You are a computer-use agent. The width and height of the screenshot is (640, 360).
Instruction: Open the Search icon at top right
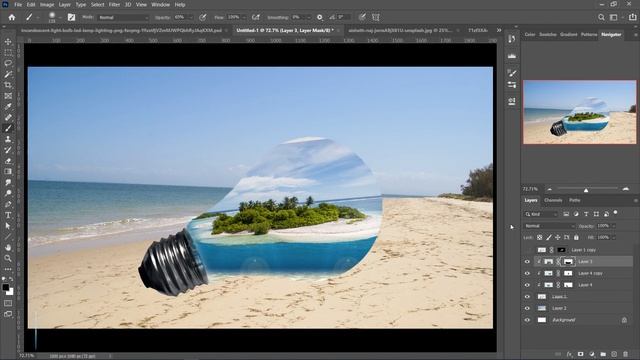(x=601, y=17)
